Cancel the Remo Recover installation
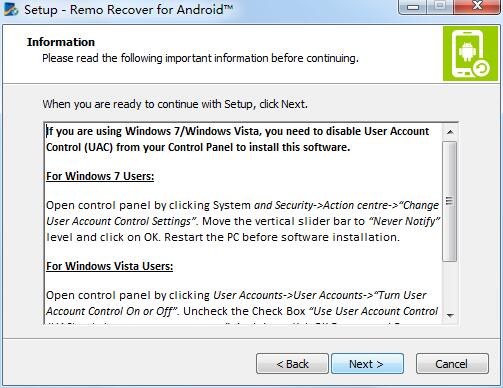 tap(452, 364)
